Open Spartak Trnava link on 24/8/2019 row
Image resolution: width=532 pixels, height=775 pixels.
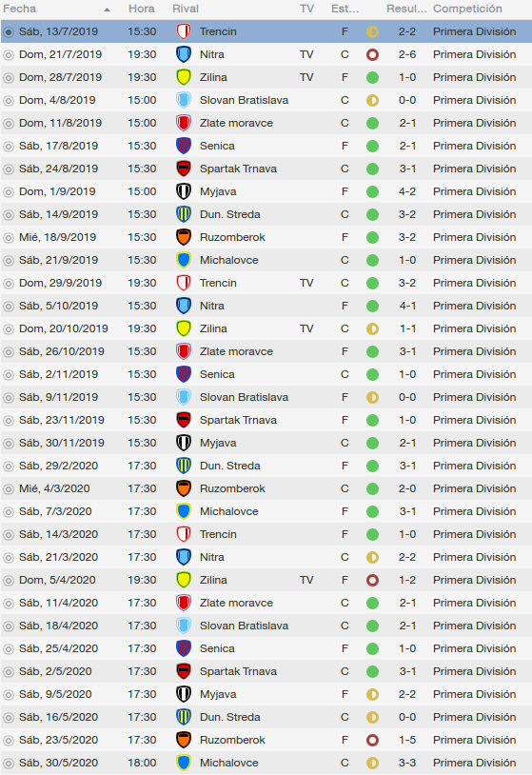point(238,169)
